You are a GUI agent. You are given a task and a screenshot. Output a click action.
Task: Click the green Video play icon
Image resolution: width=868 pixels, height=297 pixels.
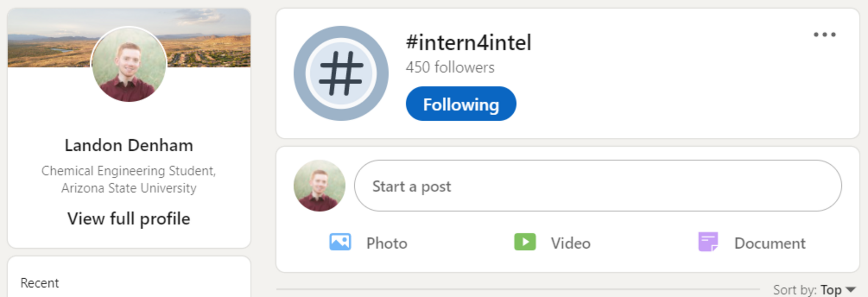[525, 242]
